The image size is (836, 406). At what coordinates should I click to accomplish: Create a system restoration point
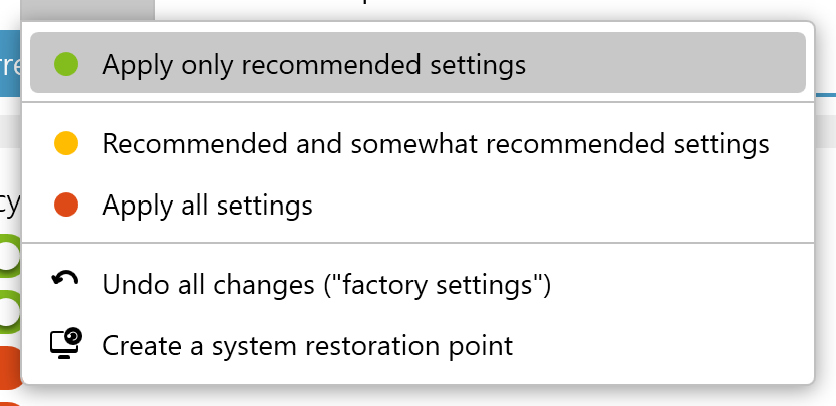[x=307, y=346]
